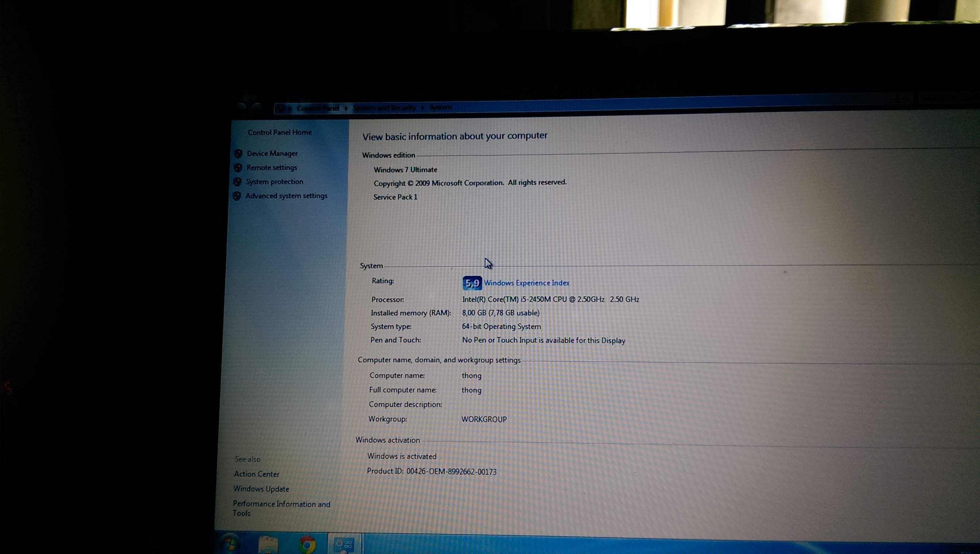Open Remote settings link
The image size is (980, 554).
coord(272,167)
